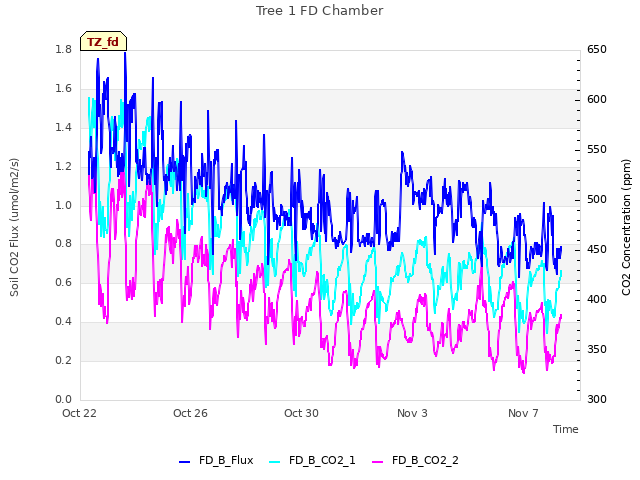Image resolution: width=640 pixels, height=480 pixels.
Task: Click the 350 right axis value
Action: (597, 349)
